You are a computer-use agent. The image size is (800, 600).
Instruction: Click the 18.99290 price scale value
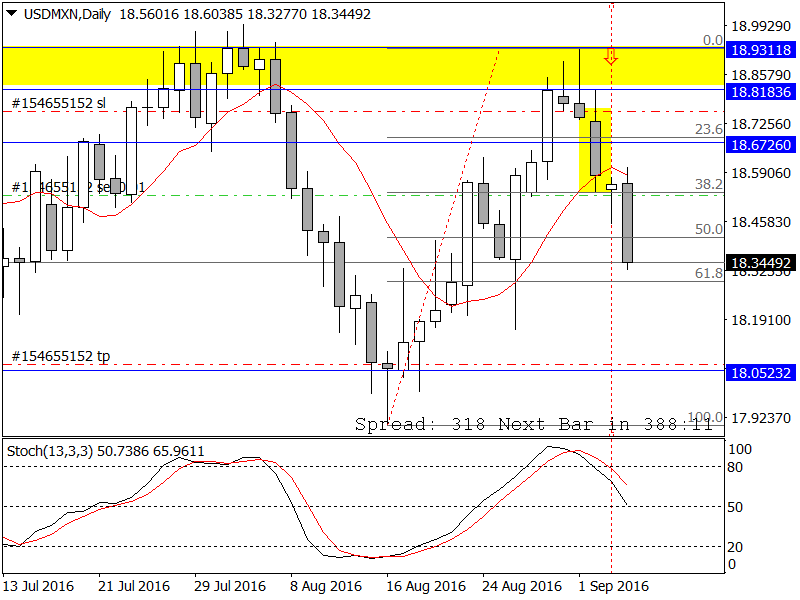[x=761, y=27]
